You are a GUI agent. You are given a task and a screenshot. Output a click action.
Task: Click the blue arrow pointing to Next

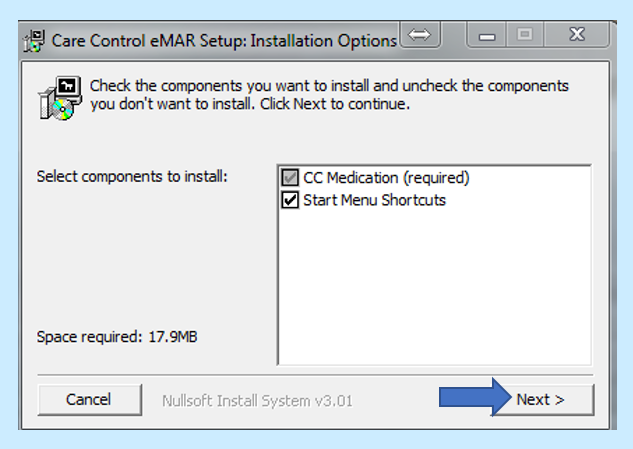click(475, 397)
